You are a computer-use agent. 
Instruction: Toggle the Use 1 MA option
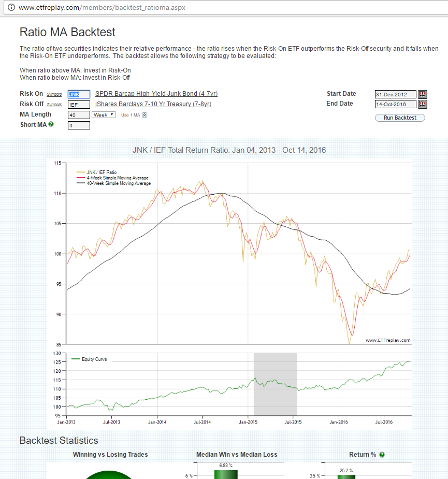point(134,115)
